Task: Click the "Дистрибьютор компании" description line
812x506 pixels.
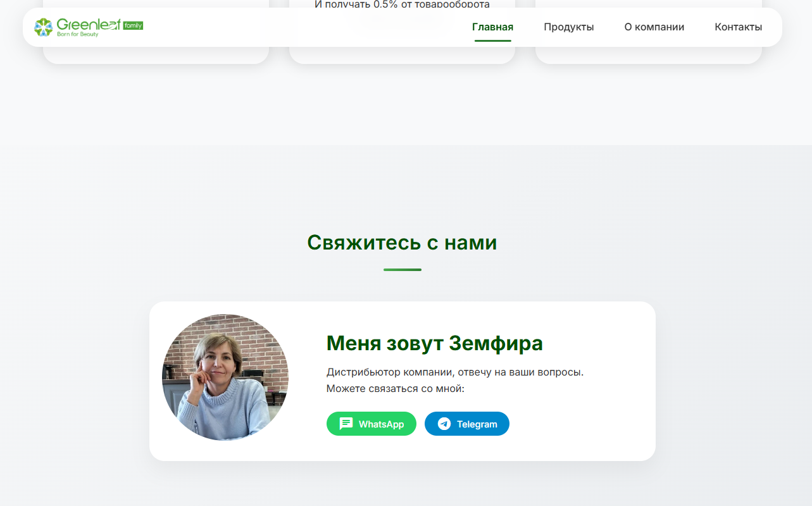Action: tap(454, 372)
